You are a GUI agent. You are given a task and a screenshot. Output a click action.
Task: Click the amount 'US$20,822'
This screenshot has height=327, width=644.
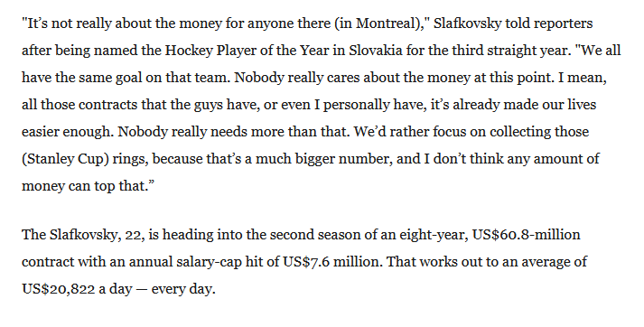(x=58, y=290)
